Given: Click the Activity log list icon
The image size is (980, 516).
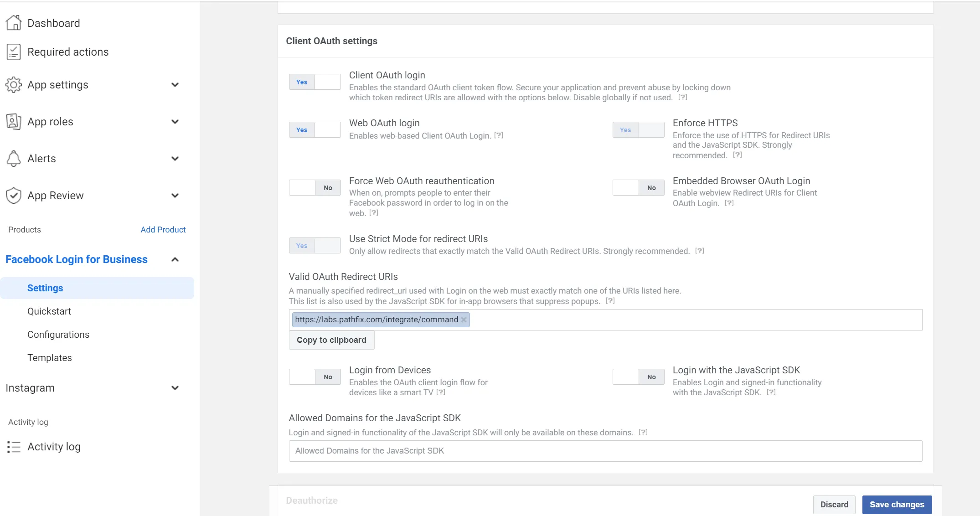Looking at the screenshot, I should point(14,447).
